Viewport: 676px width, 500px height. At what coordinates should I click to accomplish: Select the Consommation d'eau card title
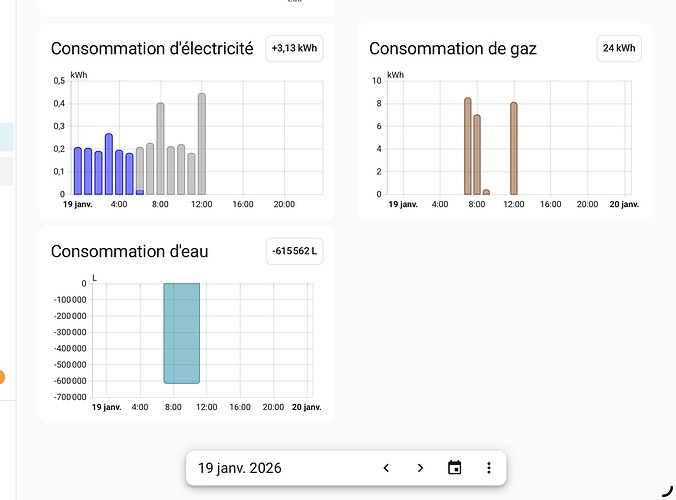tap(130, 251)
